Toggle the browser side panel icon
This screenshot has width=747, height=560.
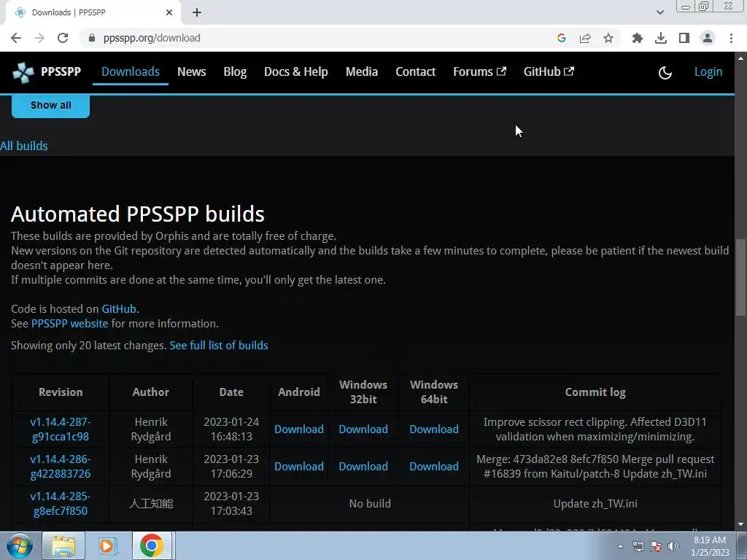(x=684, y=38)
